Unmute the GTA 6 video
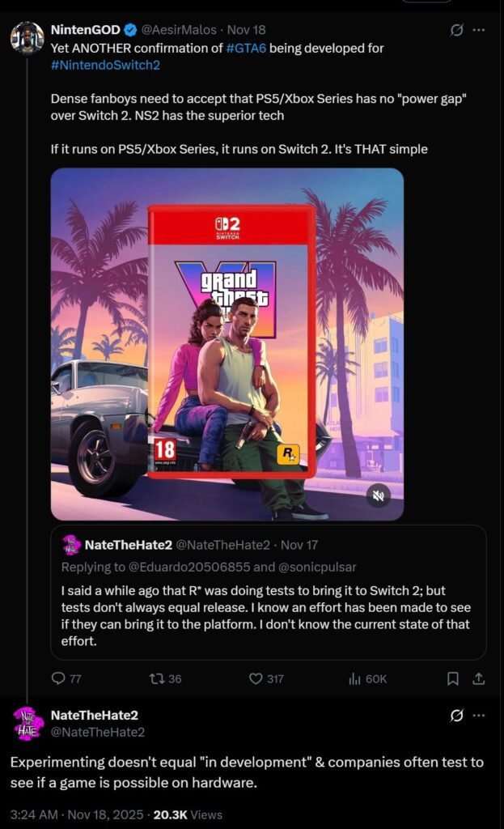This screenshot has height=829, width=504. click(x=379, y=495)
